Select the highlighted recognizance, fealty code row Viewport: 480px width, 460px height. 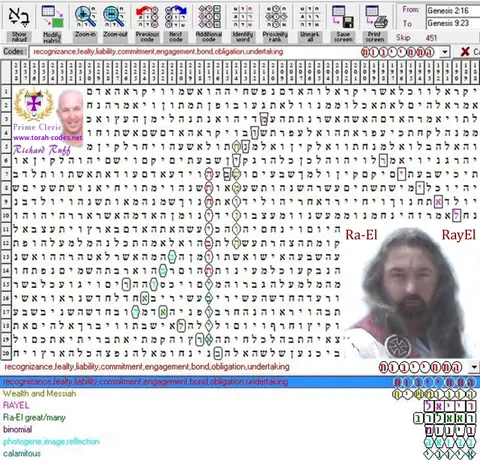pos(240,382)
